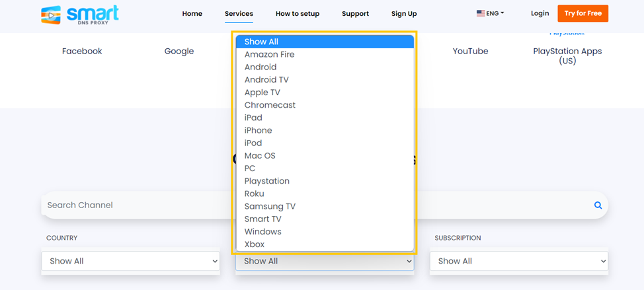The width and height of the screenshot is (644, 290).
Task: Select Amazon Fire from device list
Action: 269,54
